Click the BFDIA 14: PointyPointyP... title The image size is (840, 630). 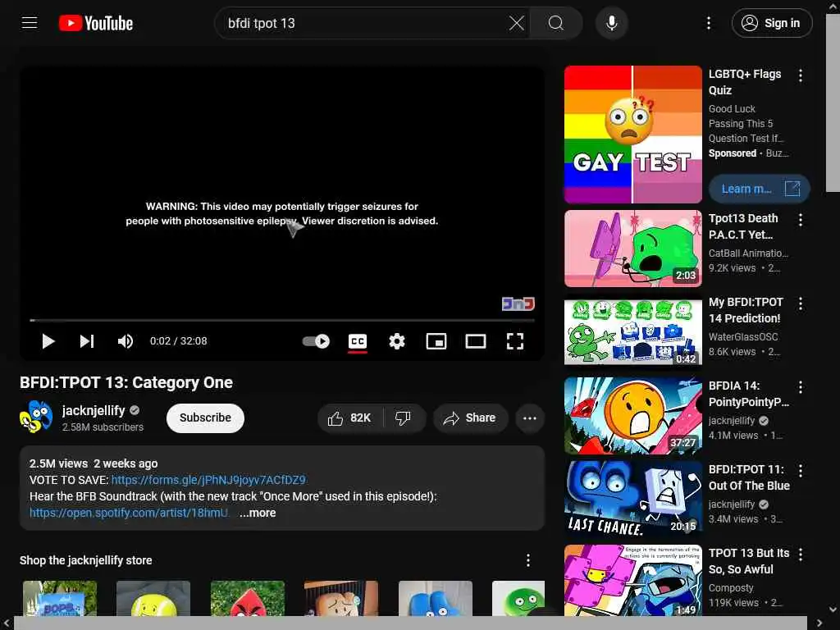pyautogui.click(x=748, y=394)
